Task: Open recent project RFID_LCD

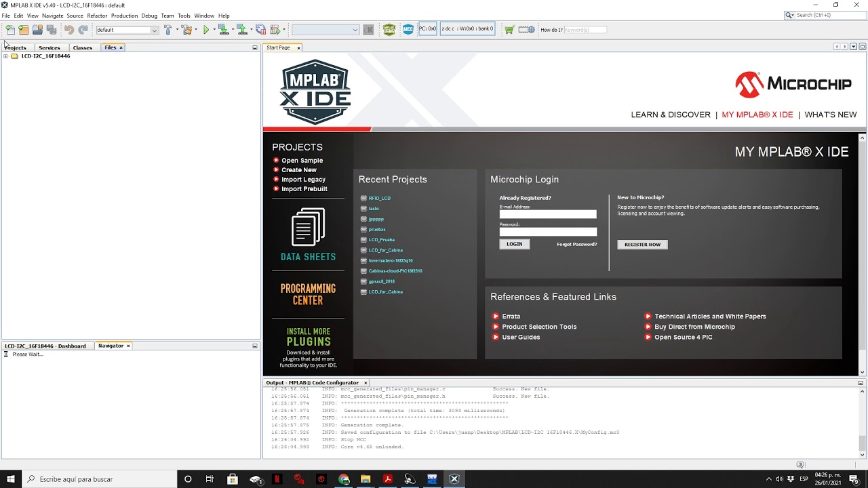Action: [x=380, y=199]
